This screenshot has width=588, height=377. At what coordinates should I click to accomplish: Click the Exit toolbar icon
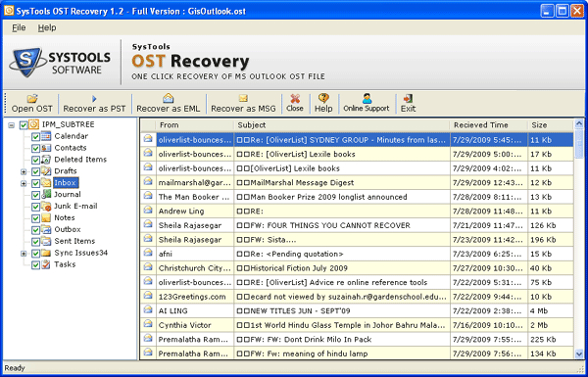(408, 98)
